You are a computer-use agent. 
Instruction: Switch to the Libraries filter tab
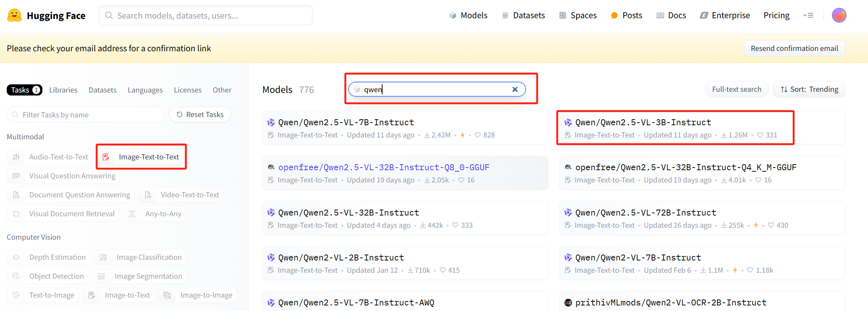tap(63, 90)
